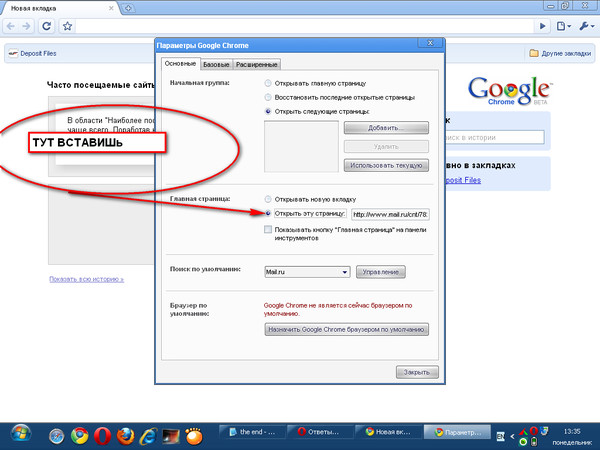The image size is (600, 450).
Task: Select the 'Основные' tab
Action: pyautogui.click(x=180, y=64)
